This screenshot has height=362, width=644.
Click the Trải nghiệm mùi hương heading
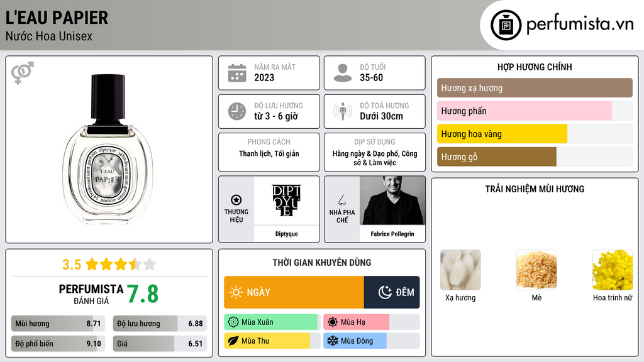535,189
